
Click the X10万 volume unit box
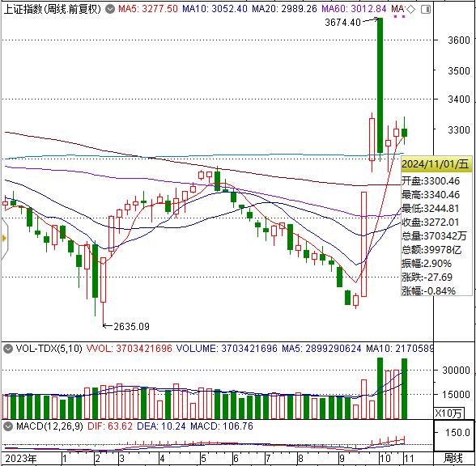tap(448, 413)
